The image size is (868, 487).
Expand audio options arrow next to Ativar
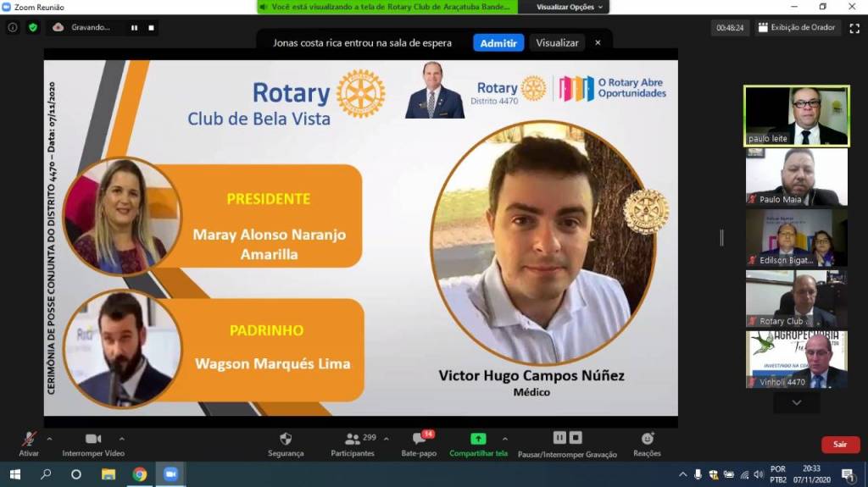pyautogui.click(x=49, y=439)
